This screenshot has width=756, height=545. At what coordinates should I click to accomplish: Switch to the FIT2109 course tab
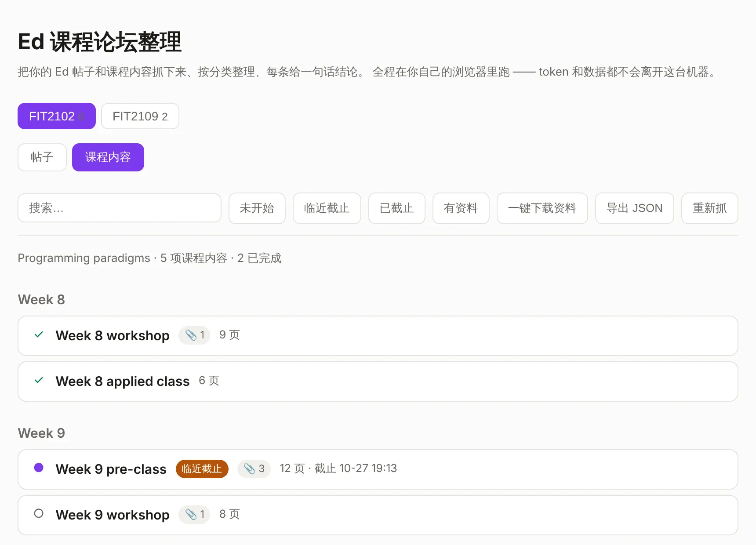[x=140, y=116]
